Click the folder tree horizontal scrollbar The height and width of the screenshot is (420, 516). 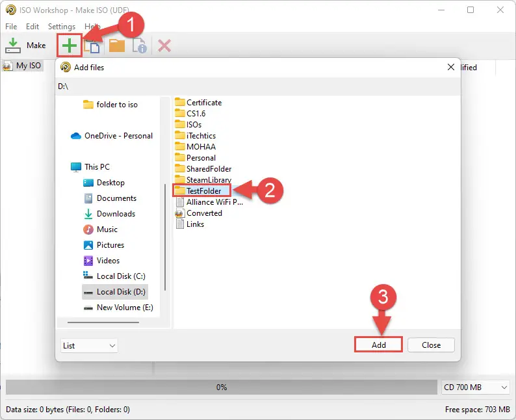tap(103, 322)
